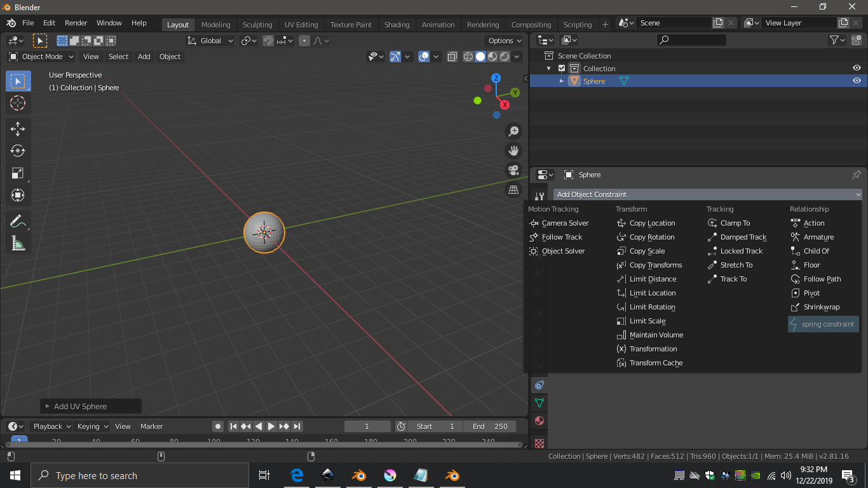This screenshot has width=868, height=488.
Task: Select the Transform tool
Action: pos(18,195)
